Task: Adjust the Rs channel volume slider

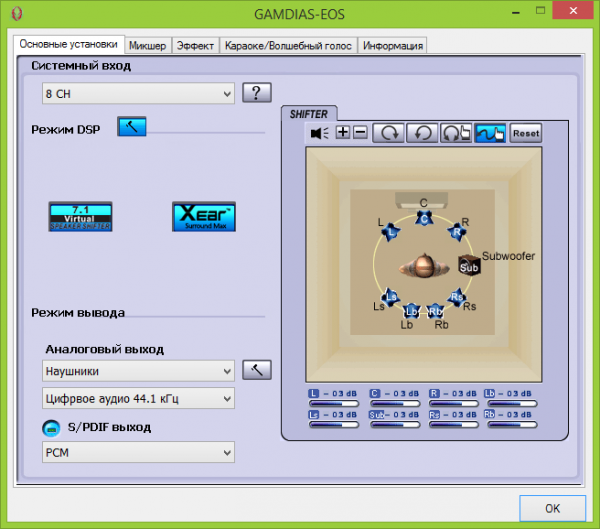Action: tap(454, 425)
